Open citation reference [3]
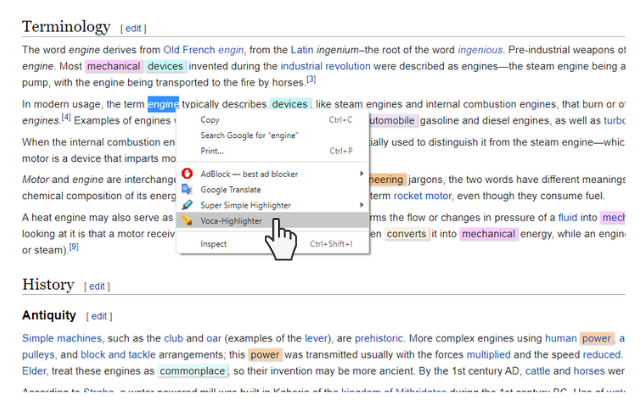Image resolution: width=640 pixels, height=400 pixels. click(x=311, y=79)
